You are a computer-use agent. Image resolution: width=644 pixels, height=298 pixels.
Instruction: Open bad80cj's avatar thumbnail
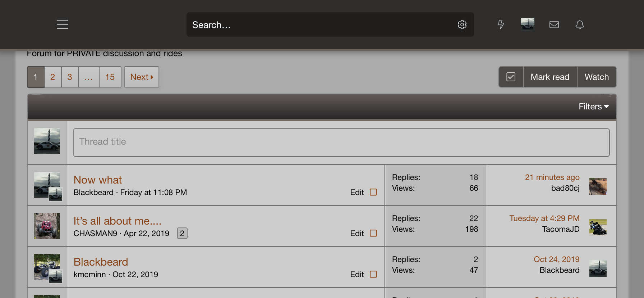click(x=598, y=186)
